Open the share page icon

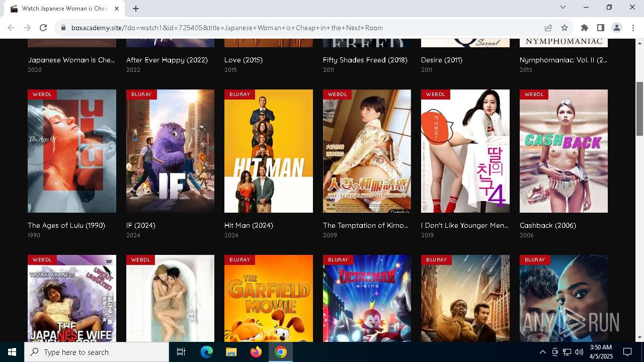tap(548, 28)
